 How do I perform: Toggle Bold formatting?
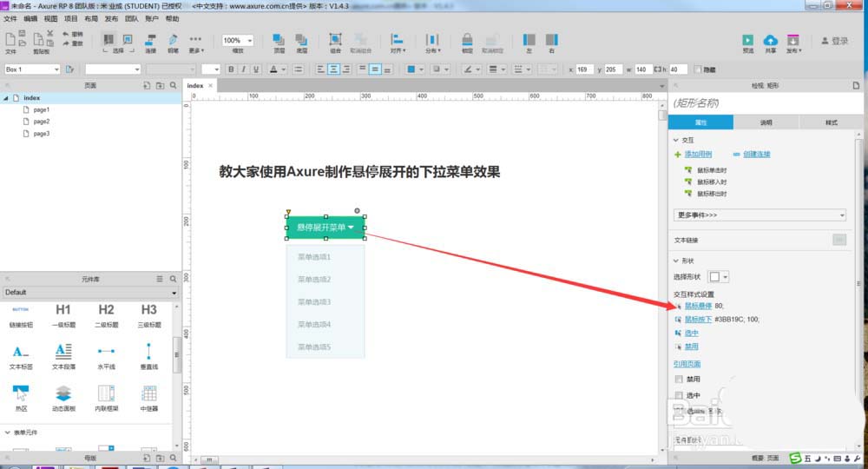232,69
